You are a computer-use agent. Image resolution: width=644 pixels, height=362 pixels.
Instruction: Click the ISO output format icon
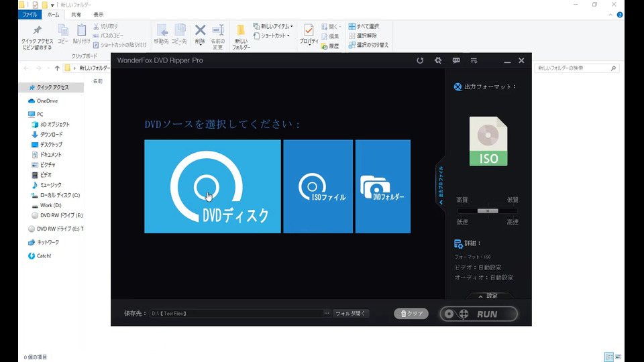tap(488, 141)
